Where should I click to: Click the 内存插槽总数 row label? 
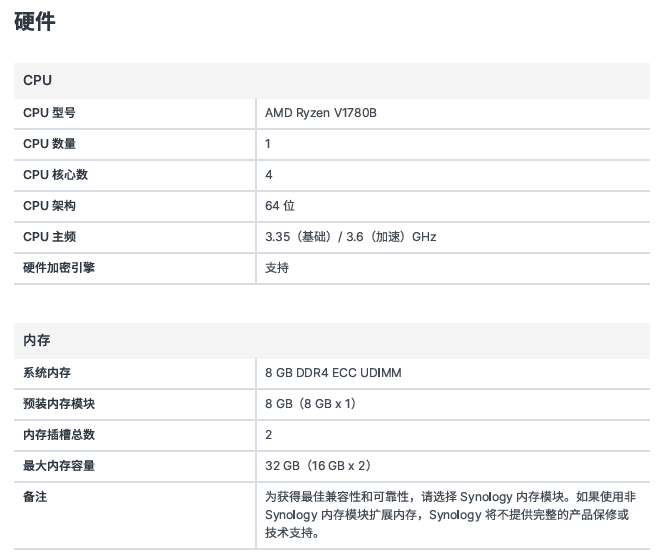click(59, 435)
